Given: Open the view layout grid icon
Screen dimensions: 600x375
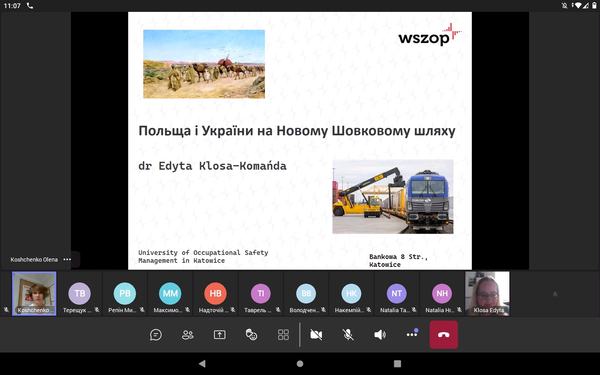Looking at the screenshot, I should coord(283,335).
